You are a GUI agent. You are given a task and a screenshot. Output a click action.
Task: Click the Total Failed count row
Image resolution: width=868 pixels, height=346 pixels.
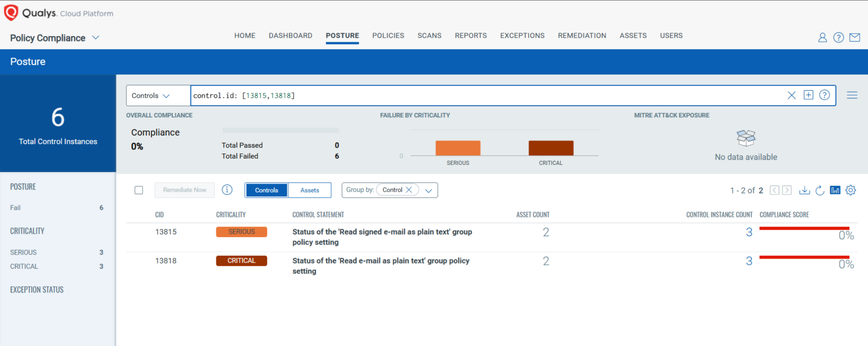tap(280, 156)
